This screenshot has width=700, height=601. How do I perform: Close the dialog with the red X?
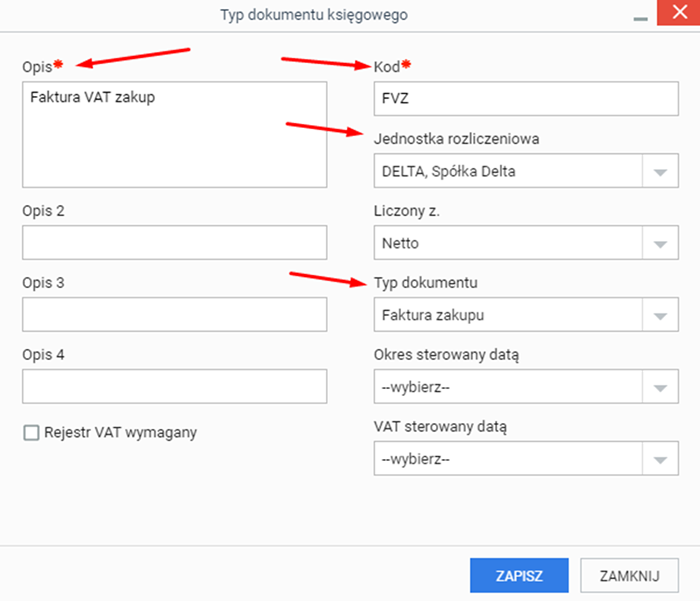coord(679,12)
